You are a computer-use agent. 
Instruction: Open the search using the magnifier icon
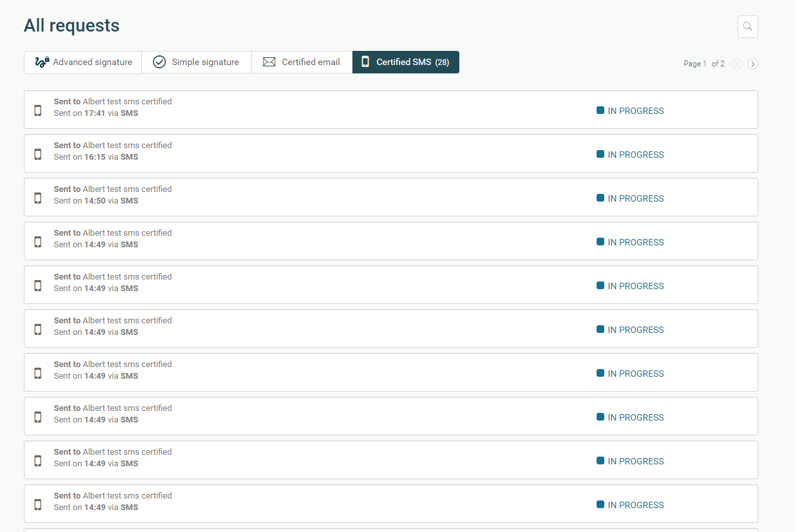(x=747, y=26)
